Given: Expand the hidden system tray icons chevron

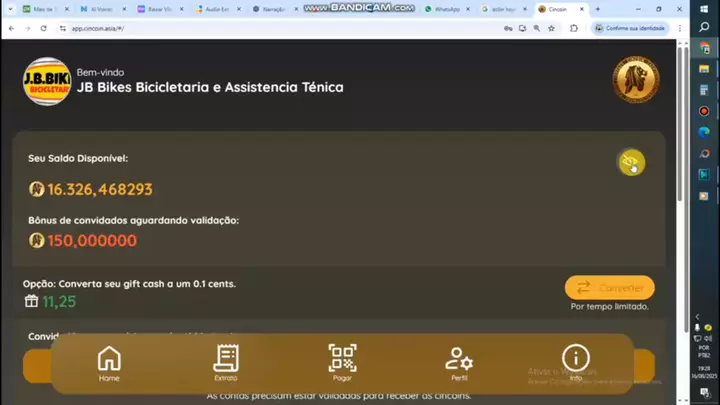Looking at the screenshot, I should coord(696,317).
